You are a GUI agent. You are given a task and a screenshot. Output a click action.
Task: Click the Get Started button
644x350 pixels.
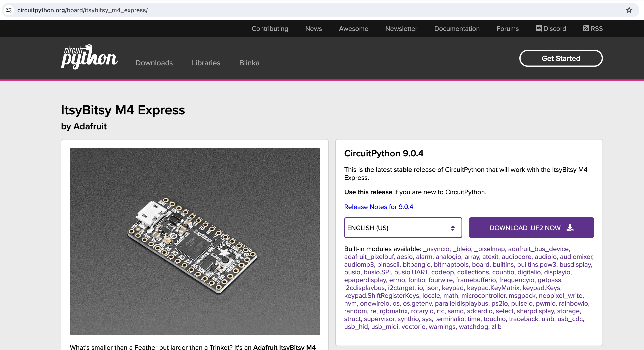[x=561, y=58]
